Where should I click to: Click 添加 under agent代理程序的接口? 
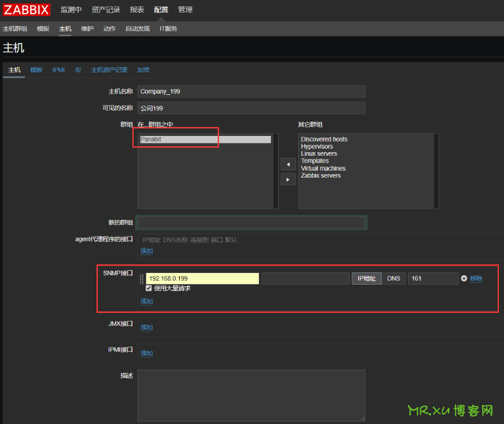tap(147, 251)
